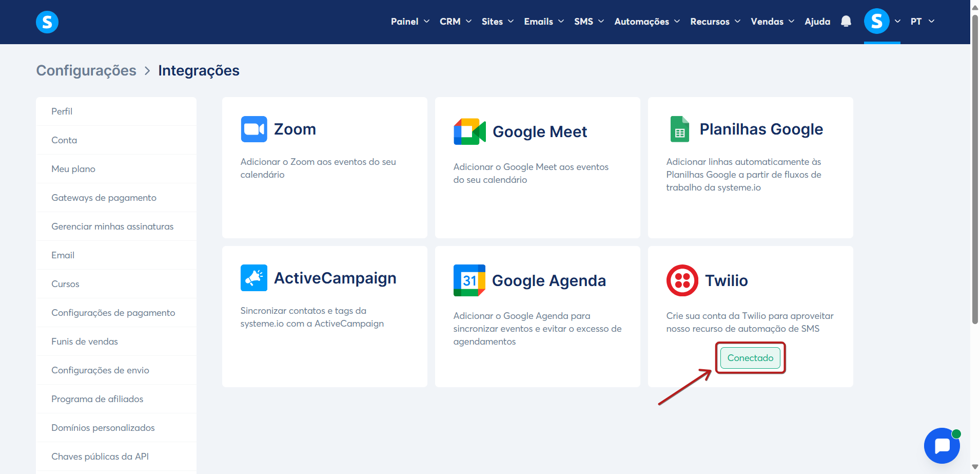The width and height of the screenshot is (980, 474).
Task: Select the Google Meet integration title
Action: (x=540, y=131)
